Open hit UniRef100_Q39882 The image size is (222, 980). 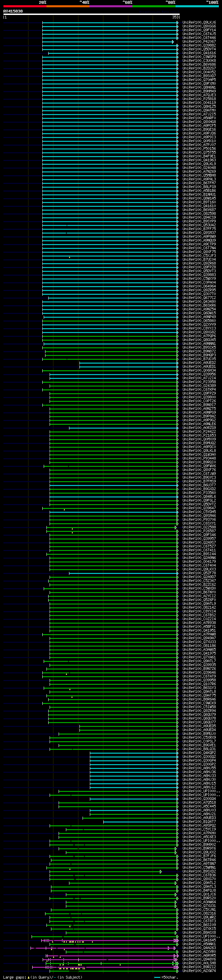[199, 45]
